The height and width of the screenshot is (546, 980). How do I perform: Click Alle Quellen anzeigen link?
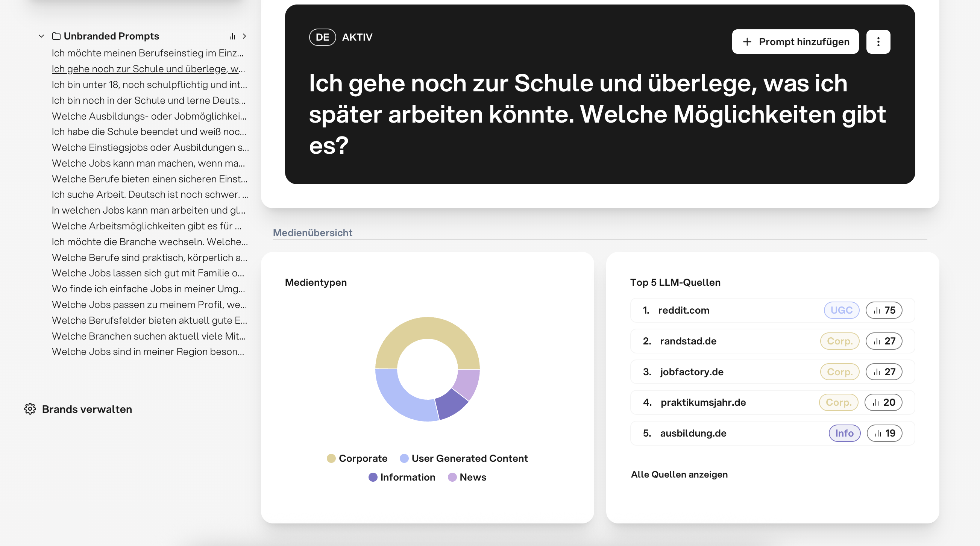coord(679,474)
